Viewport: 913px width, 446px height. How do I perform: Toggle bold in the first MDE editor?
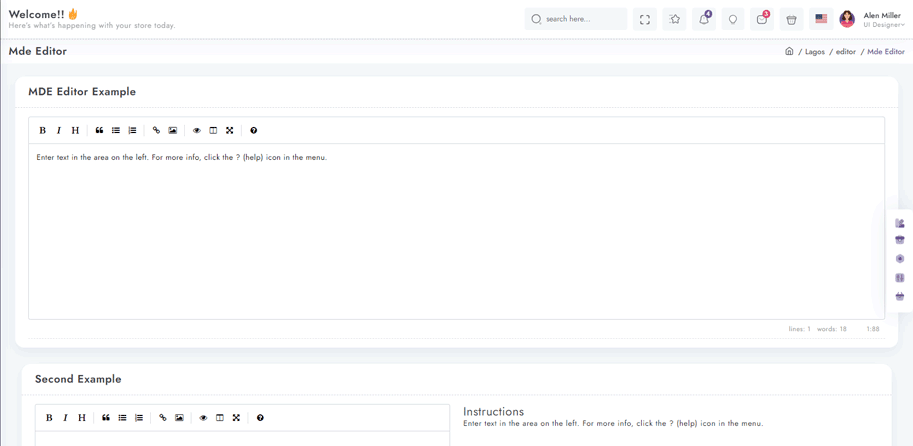(x=43, y=130)
